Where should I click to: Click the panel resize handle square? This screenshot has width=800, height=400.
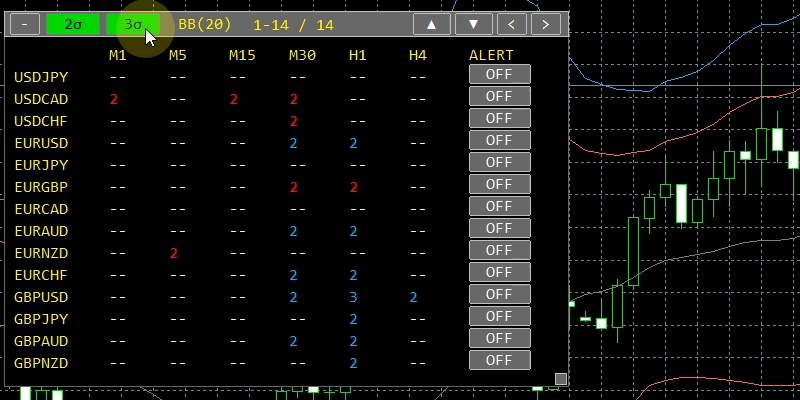point(561,379)
